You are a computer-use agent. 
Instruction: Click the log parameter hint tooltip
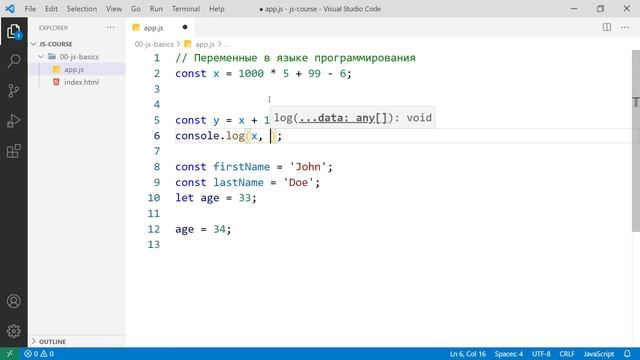[353, 118]
